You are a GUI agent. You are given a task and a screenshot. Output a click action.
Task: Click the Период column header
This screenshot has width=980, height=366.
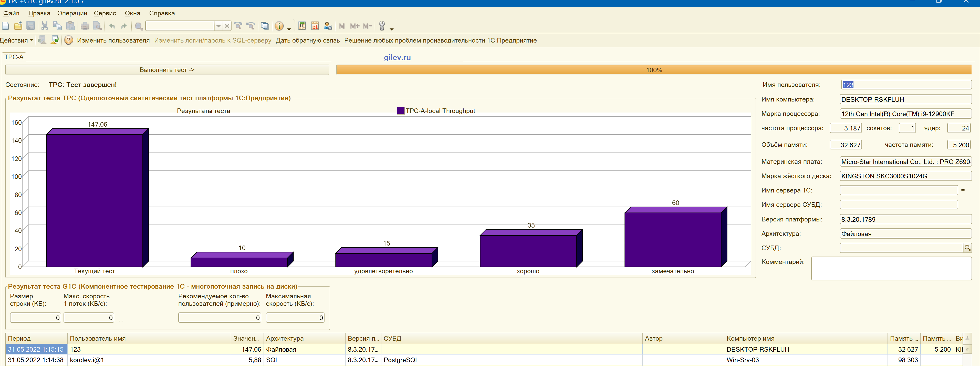tap(37, 338)
